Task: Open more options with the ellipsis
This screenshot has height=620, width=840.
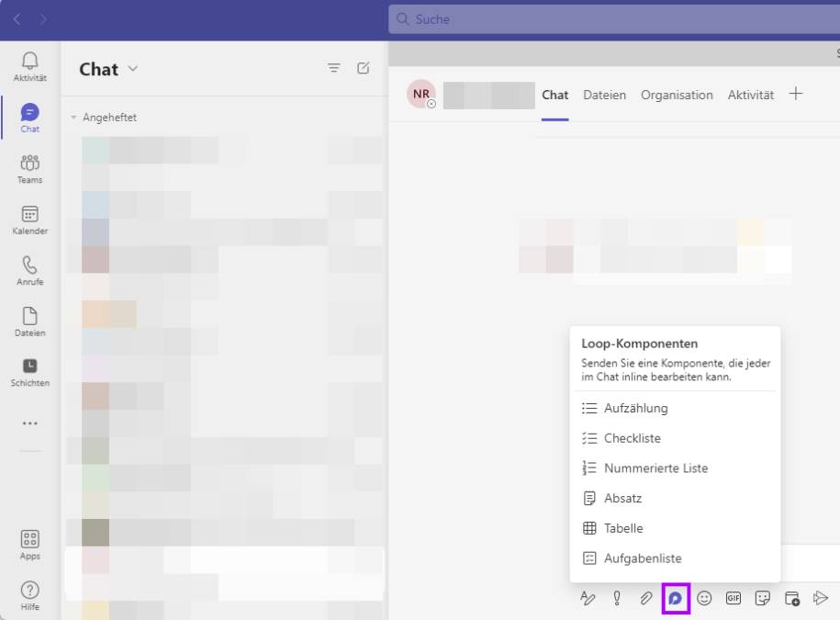Action: pos(29,422)
